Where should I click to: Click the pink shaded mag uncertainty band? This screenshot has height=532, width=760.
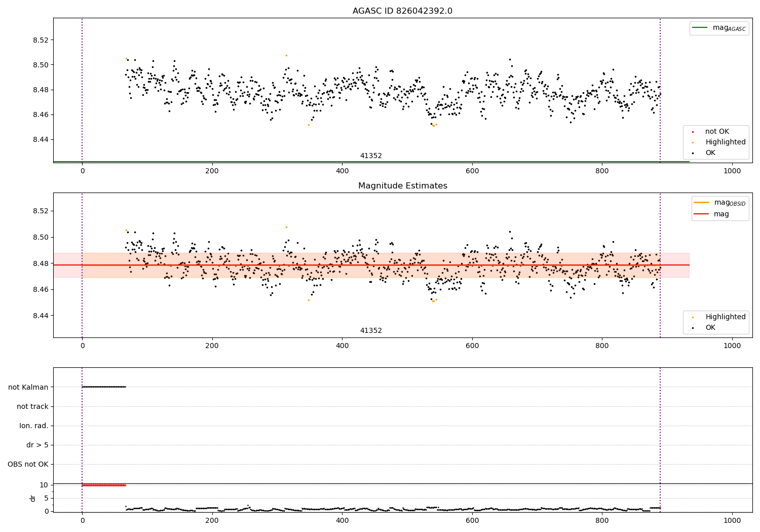coord(371,265)
